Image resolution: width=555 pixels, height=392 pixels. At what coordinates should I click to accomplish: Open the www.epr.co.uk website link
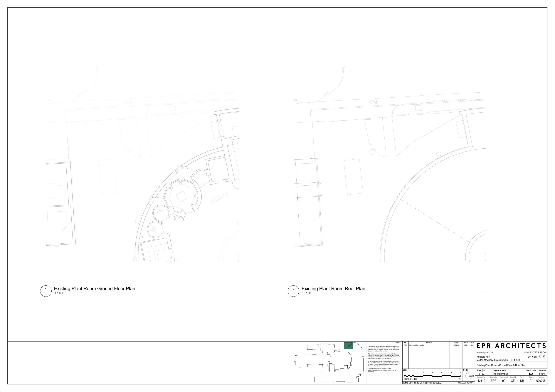[x=485, y=353]
